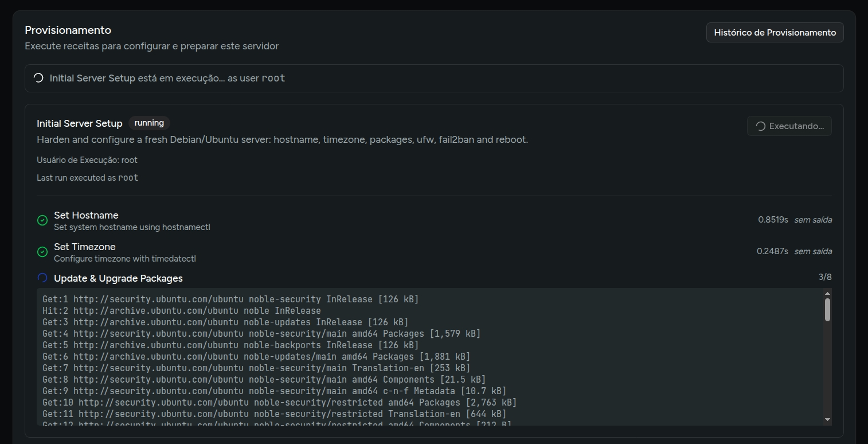
Task: Expand the Set Hostname step
Action: (x=86, y=216)
